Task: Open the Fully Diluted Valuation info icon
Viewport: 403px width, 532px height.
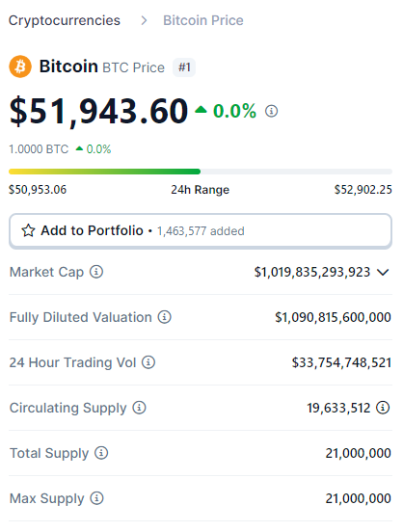Action: 164,317
